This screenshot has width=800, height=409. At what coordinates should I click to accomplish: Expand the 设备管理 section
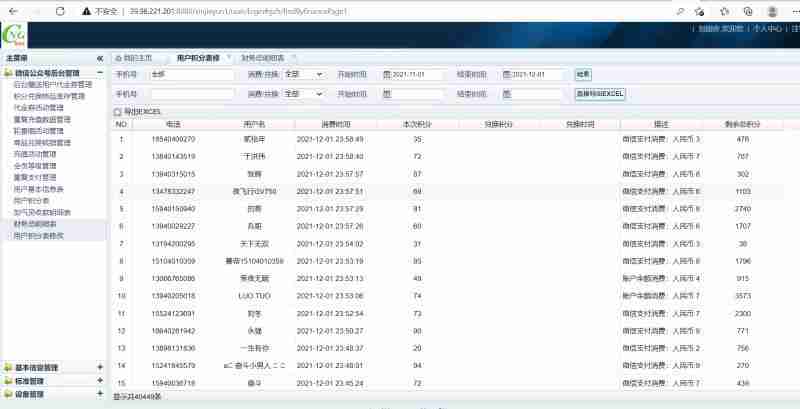pyautogui.click(x=99, y=393)
